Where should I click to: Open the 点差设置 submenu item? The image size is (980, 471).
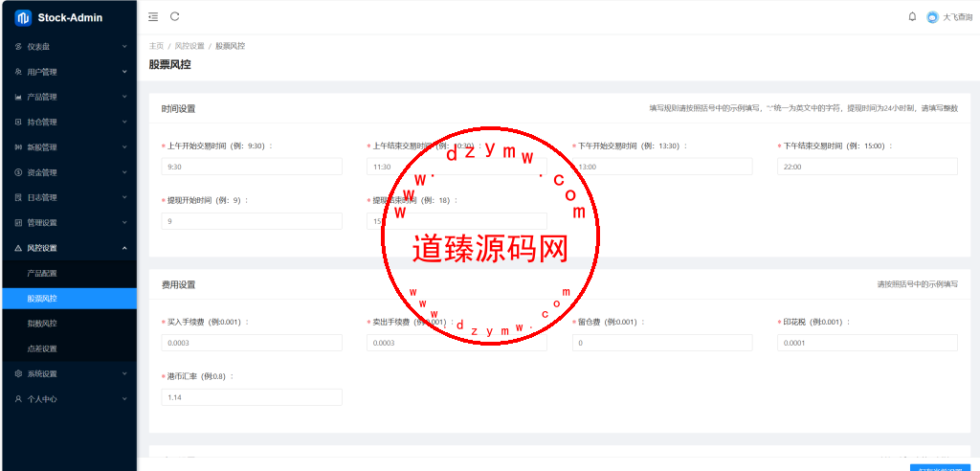(68, 348)
